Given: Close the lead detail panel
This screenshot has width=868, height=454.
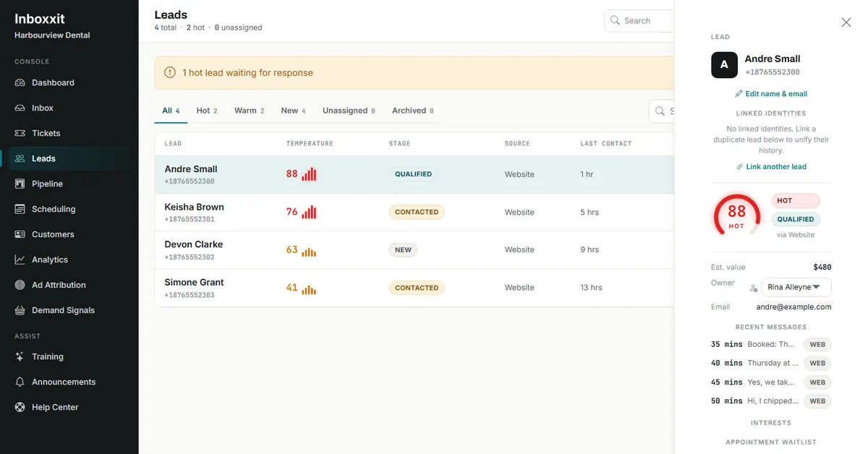Looking at the screenshot, I should [846, 22].
